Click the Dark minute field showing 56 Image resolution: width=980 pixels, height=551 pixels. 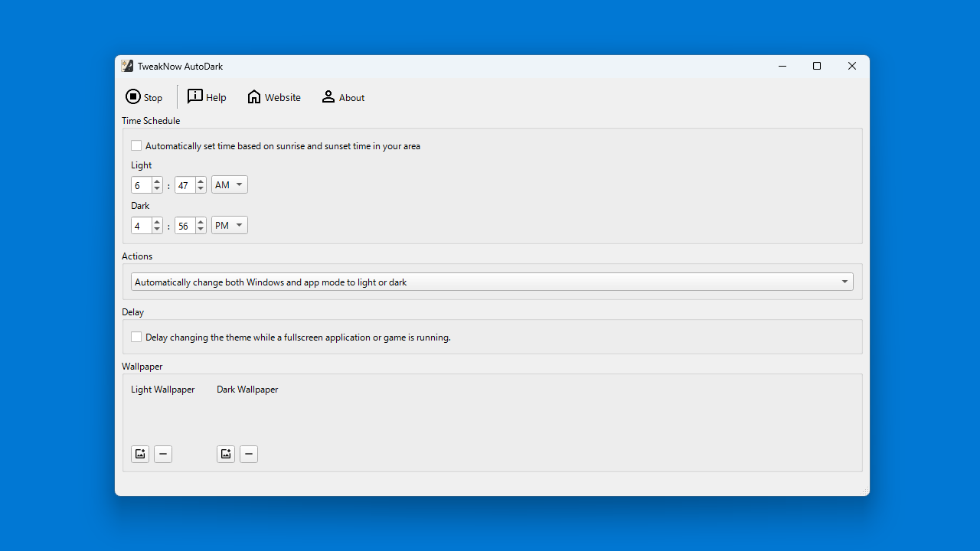tap(185, 226)
